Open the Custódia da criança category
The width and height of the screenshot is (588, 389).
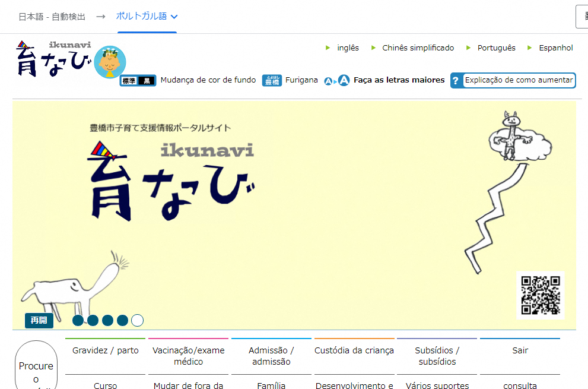click(x=354, y=350)
